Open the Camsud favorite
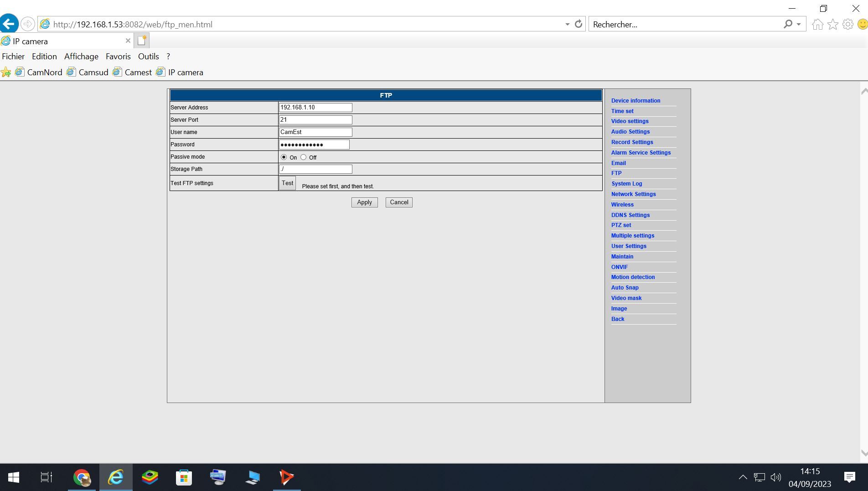 click(88, 72)
